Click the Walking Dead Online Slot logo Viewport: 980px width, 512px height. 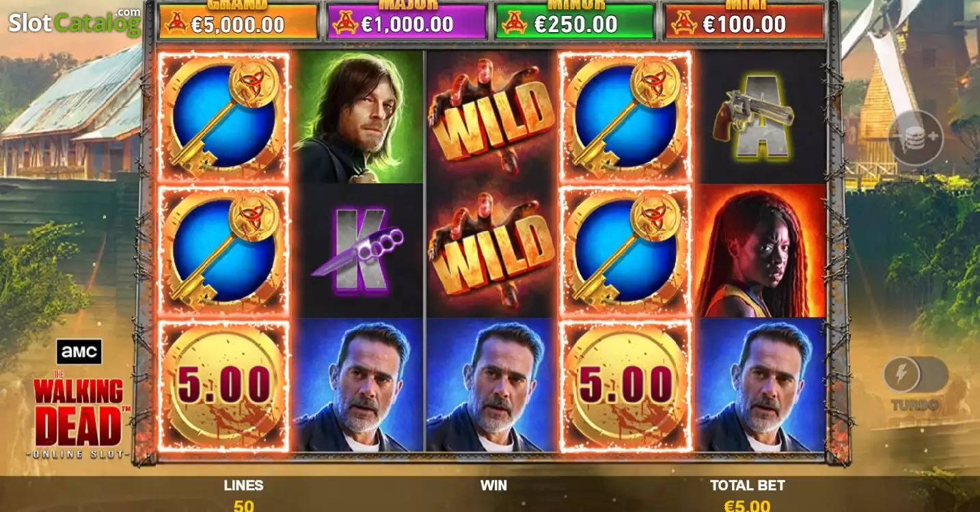coord(79,414)
